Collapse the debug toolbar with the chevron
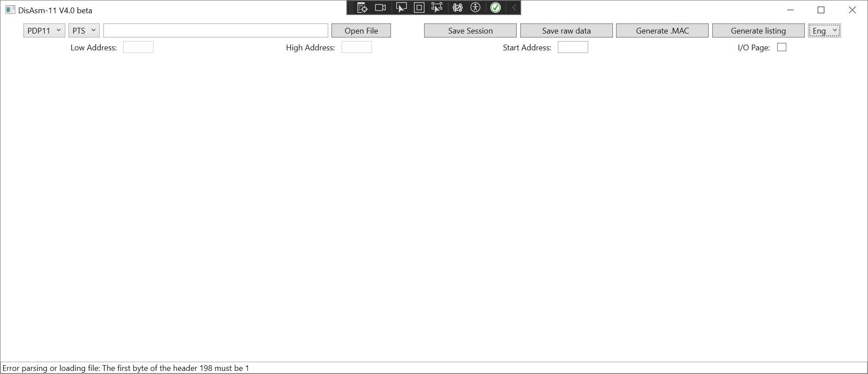This screenshot has height=374, width=868. pyautogui.click(x=514, y=8)
